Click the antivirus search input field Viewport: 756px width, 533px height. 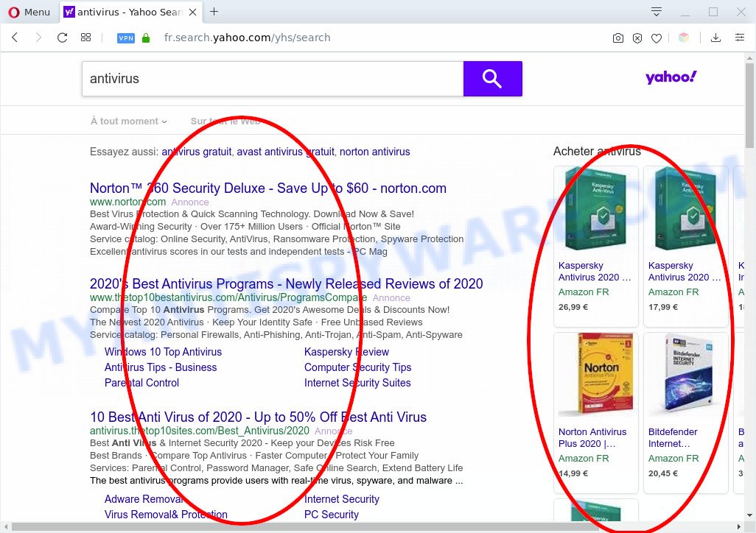pos(273,79)
